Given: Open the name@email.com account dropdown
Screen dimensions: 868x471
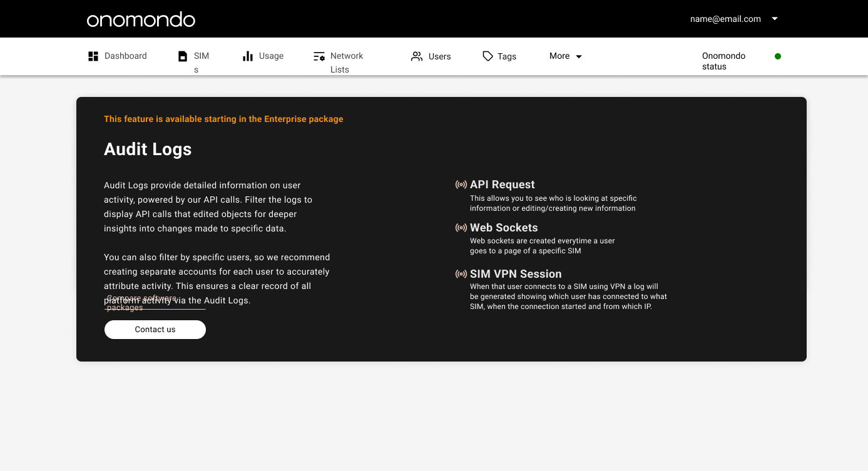Looking at the screenshot, I should coord(733,19).
